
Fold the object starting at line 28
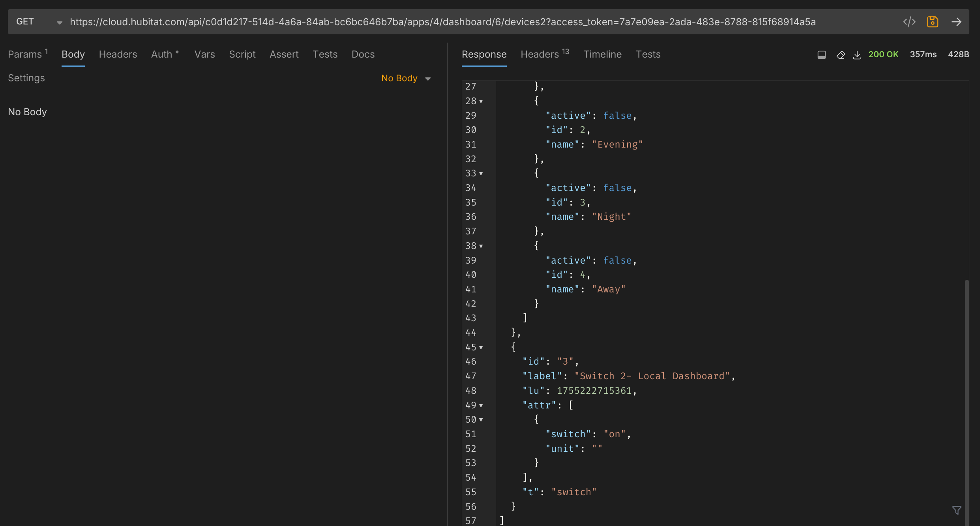coord(481,101)
